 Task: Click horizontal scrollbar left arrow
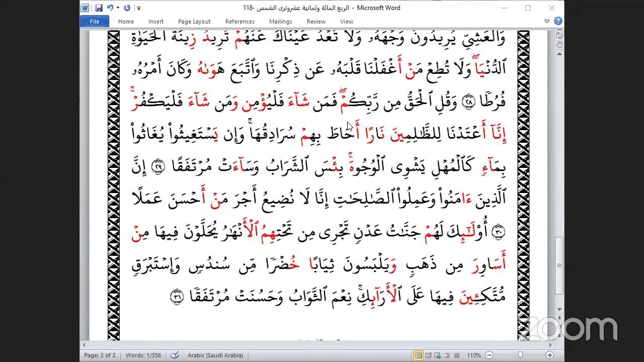tap(84, 345)
